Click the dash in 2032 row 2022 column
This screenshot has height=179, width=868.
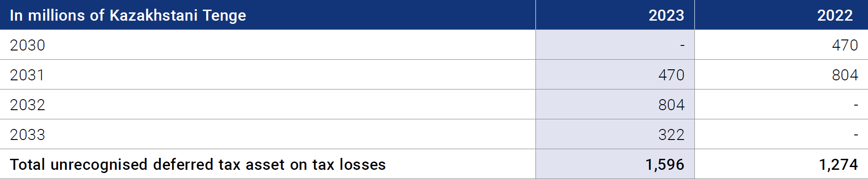(x=856, y=105)
